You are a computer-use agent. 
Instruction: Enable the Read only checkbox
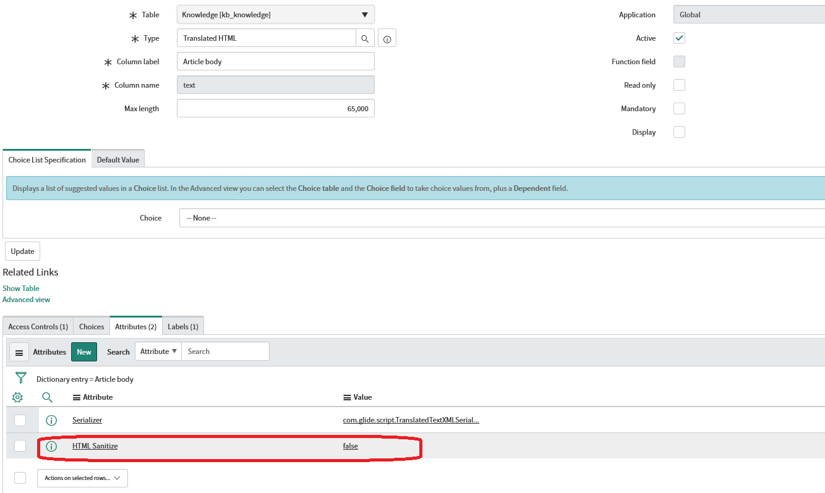679,85
